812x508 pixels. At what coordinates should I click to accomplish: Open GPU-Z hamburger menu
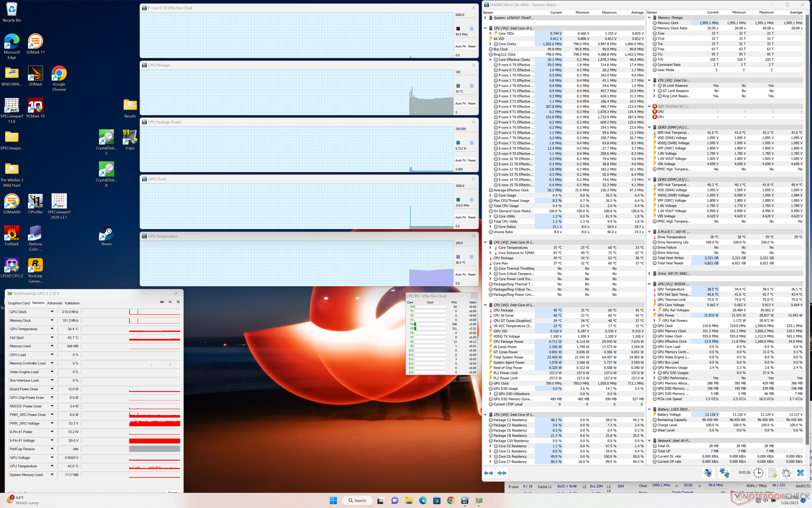coord(178,302)
